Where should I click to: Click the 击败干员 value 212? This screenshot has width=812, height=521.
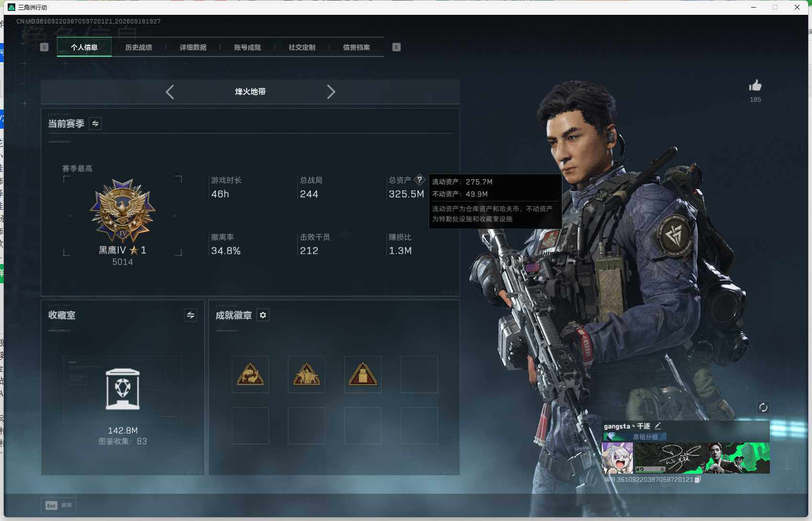click(309, 251)
